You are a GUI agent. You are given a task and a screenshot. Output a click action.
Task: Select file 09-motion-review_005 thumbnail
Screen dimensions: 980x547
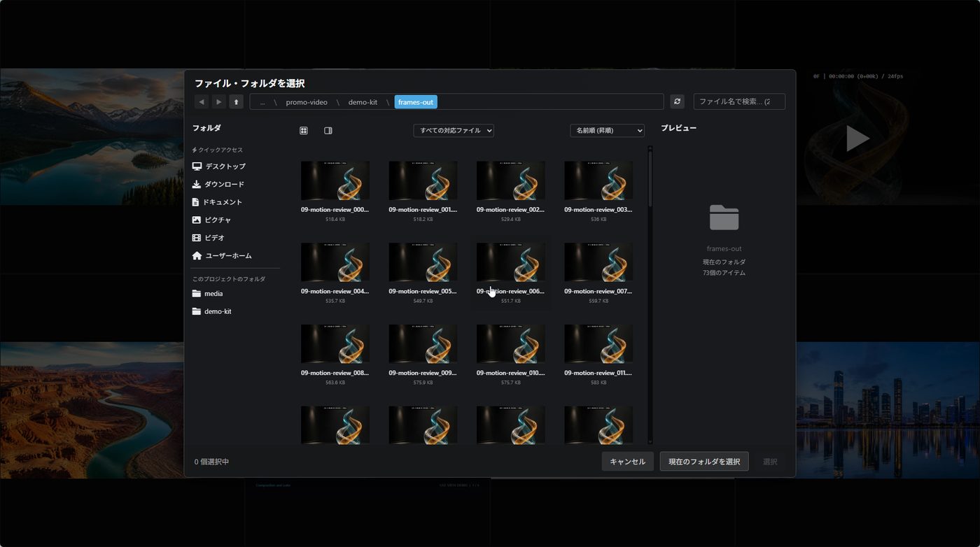coord(423,262)
